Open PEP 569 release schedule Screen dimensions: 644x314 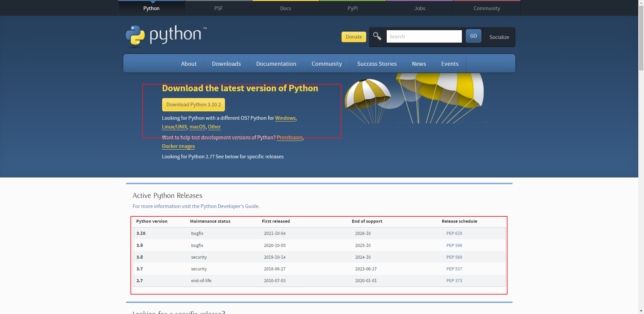point(454,257)
